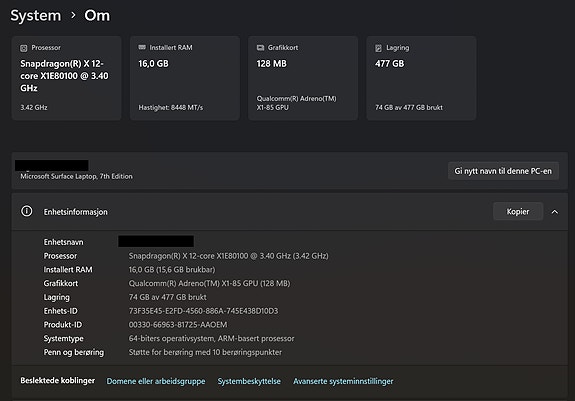Copy device info with Kopier button
This screenshot has width=575, height=401.
518,211
